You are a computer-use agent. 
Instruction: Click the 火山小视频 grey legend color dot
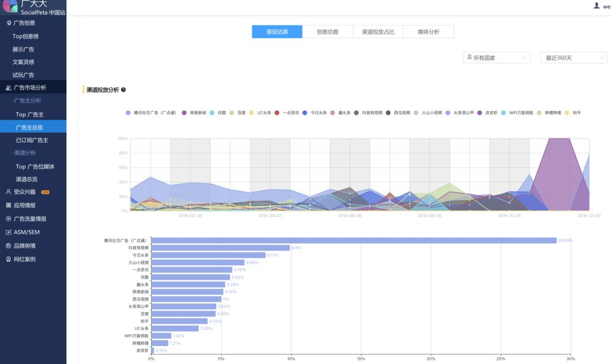(x=416, y=113)
